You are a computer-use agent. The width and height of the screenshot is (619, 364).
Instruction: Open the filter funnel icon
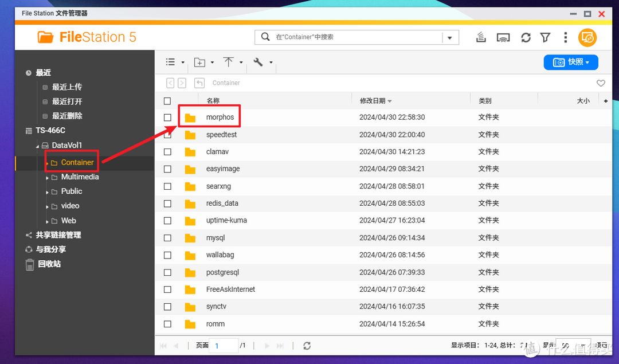pos(545,37)
